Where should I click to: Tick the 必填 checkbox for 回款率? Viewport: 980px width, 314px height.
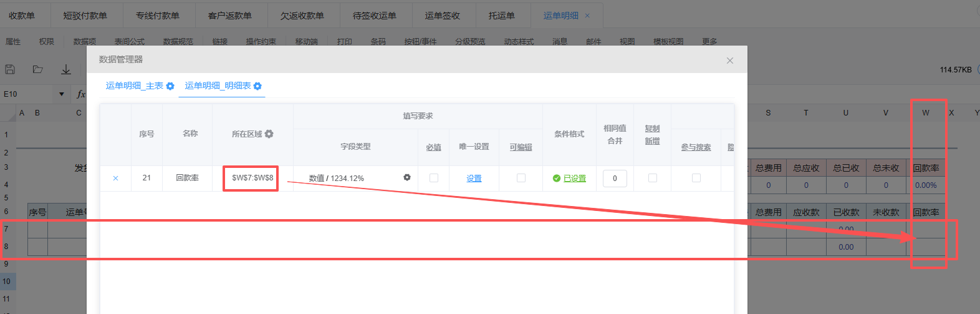click(x=434, y=178)
